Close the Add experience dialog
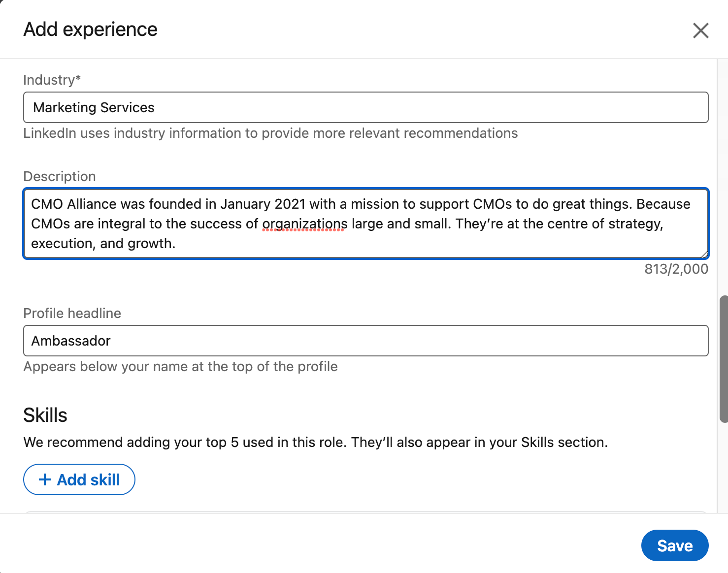728x573 pixels. 700,31
